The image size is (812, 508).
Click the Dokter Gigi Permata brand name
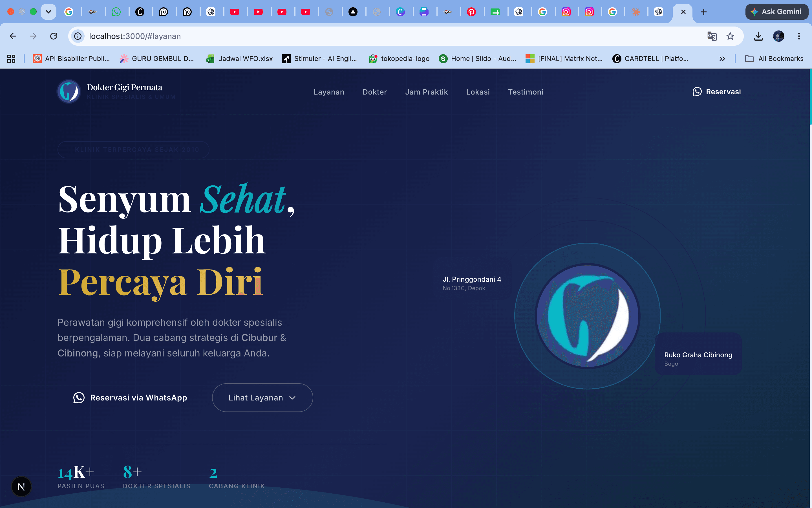[125, 87]
